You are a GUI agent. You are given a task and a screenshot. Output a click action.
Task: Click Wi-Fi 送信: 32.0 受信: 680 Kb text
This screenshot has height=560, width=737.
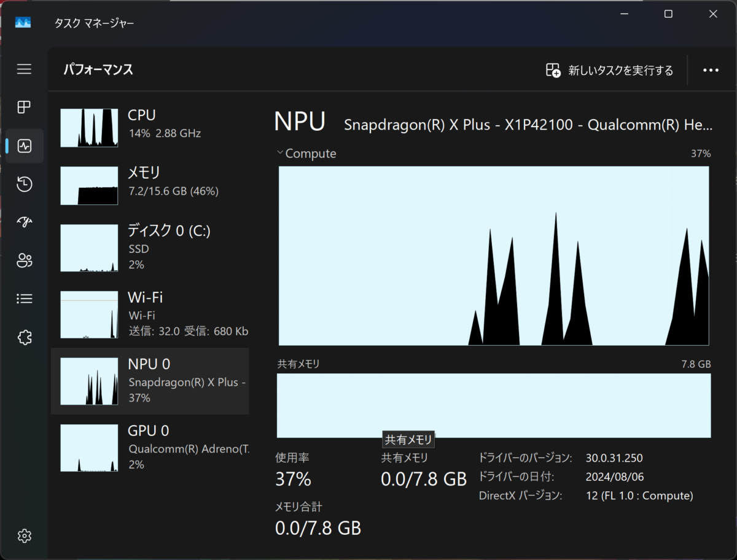[188, 332]
